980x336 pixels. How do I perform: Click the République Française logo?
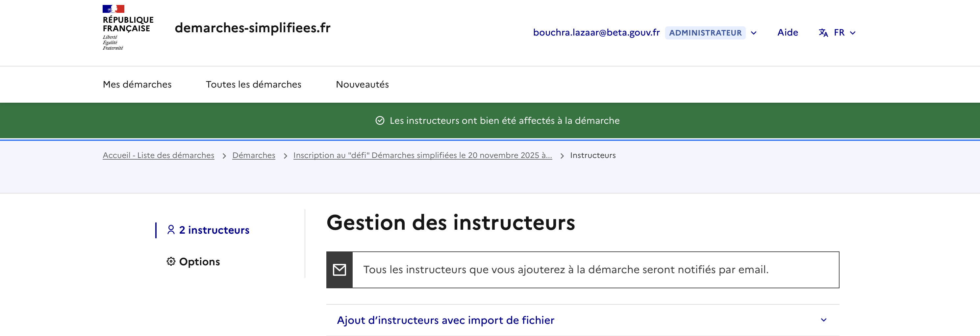(x=127, y=27)
